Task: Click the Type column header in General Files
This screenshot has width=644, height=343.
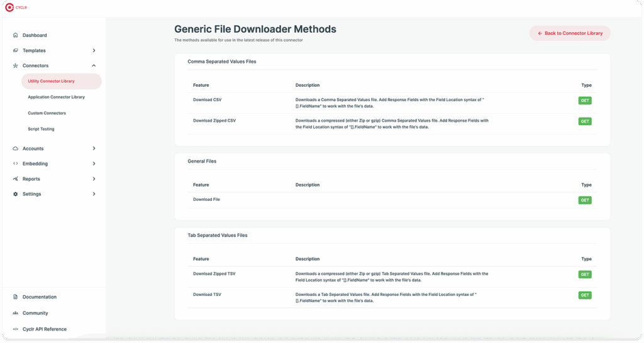Action: tap(587, 185)
